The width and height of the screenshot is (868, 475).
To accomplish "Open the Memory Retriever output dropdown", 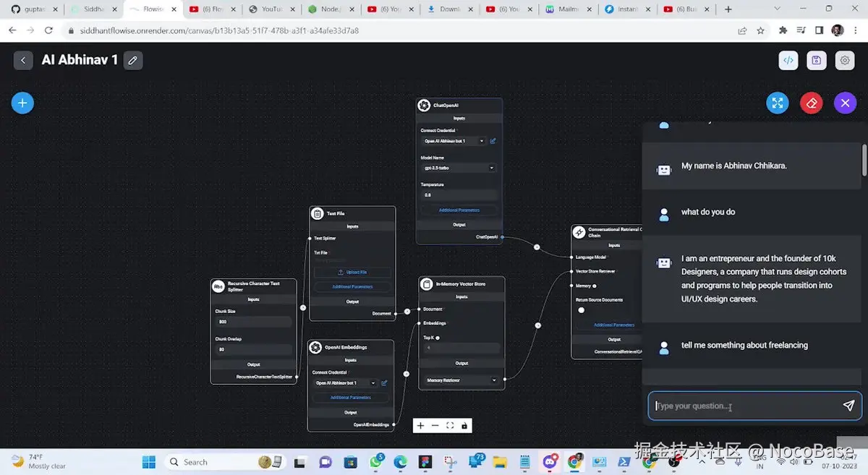I will click(461, 380).
